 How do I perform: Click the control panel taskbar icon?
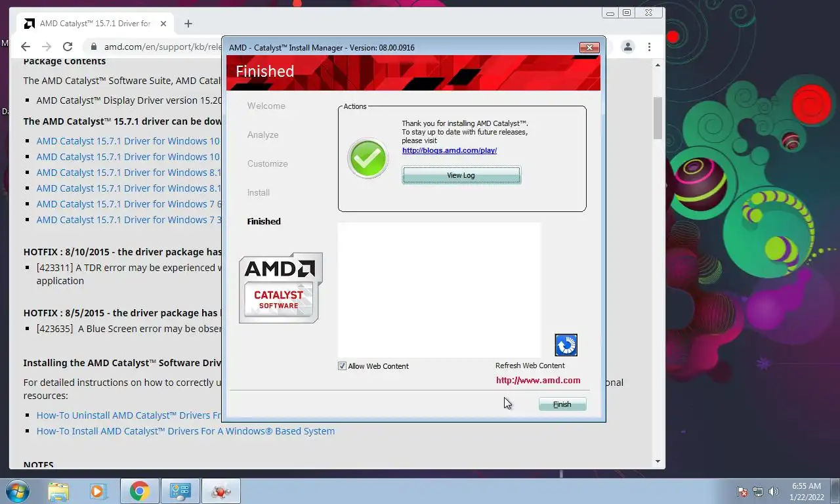pos(180,491)
